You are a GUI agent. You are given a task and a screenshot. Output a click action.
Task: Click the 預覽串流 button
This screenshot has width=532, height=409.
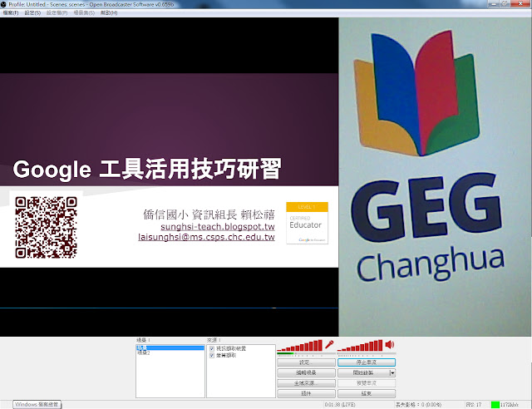pos(367,383)
